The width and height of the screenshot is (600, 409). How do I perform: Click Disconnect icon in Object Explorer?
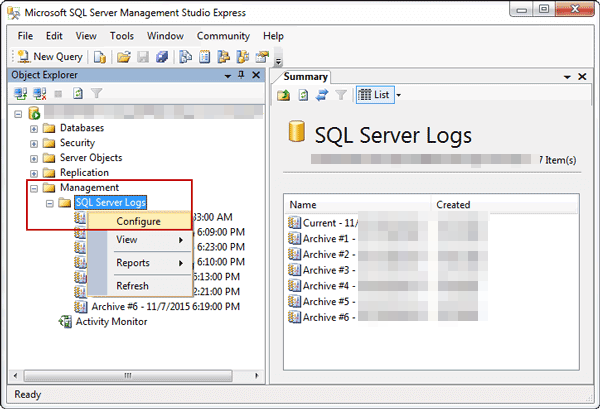(39, 93)
